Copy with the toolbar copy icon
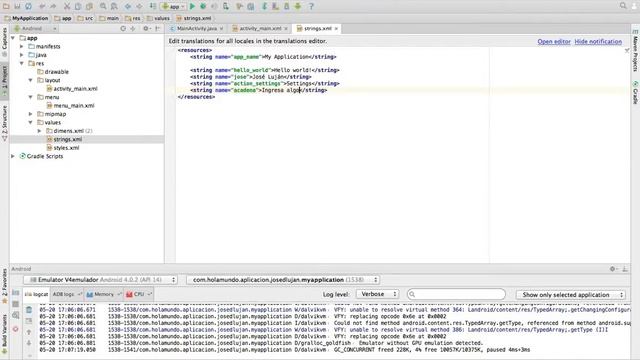Image resolution: width=640 pixels, height=360 pixels. pyautogui.click(x=78, y=6)
